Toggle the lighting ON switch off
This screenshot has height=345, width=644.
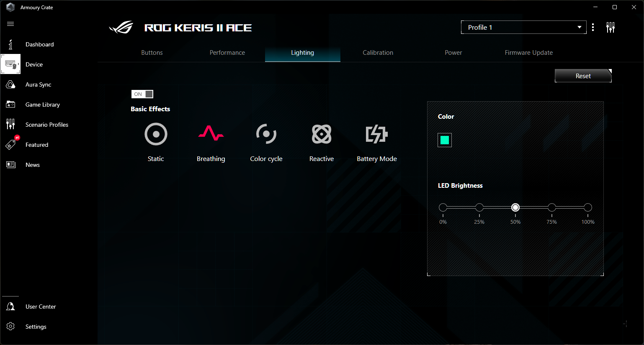point(142,94)
